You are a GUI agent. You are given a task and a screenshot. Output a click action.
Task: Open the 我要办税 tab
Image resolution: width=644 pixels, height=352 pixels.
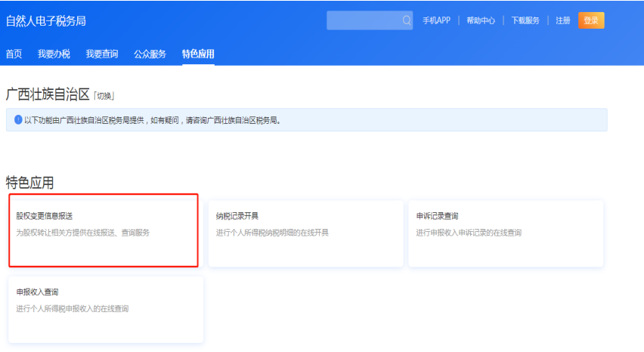point(54,54)
